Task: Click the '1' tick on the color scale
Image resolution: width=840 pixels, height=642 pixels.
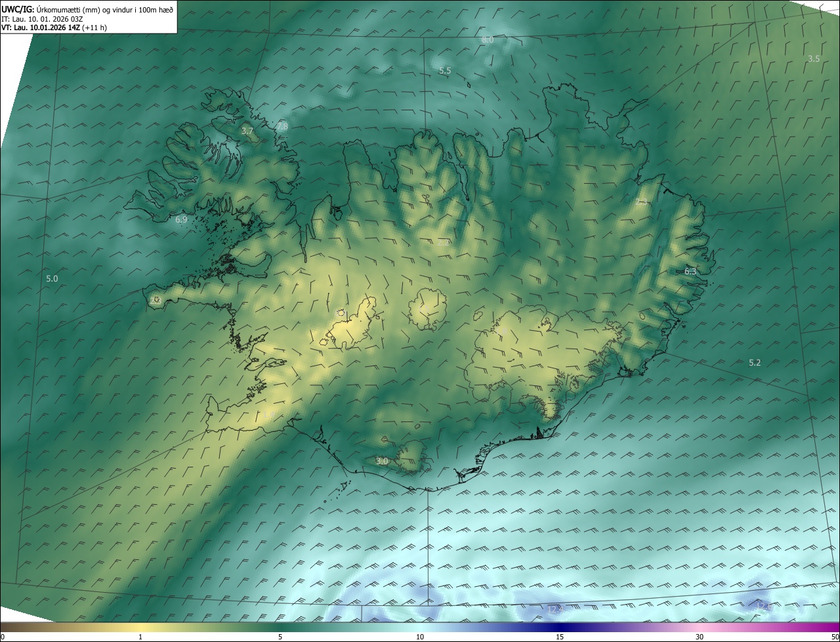Action: (x=140, y=637)
